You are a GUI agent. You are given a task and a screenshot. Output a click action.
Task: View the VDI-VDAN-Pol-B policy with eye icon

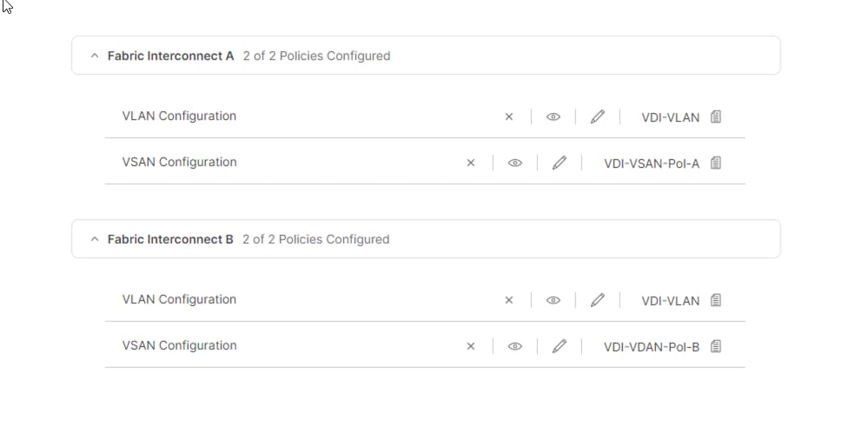[514, 346]
